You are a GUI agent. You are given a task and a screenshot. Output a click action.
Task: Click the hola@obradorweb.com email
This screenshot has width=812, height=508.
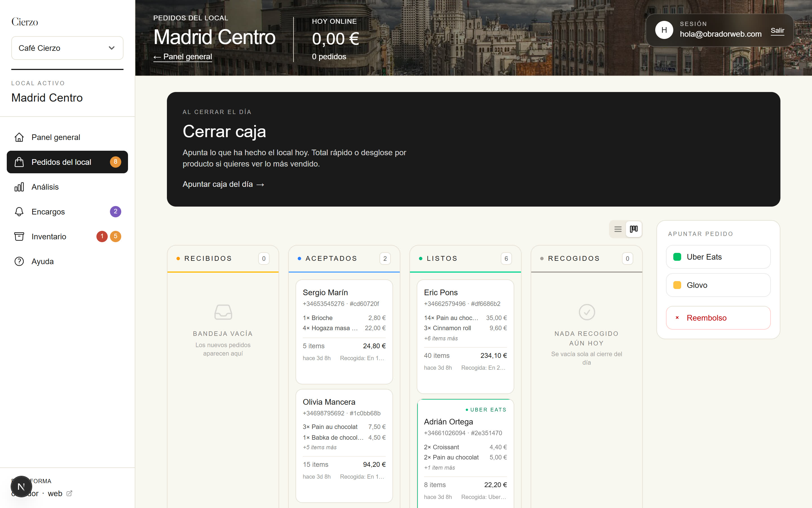coord(720,34)
